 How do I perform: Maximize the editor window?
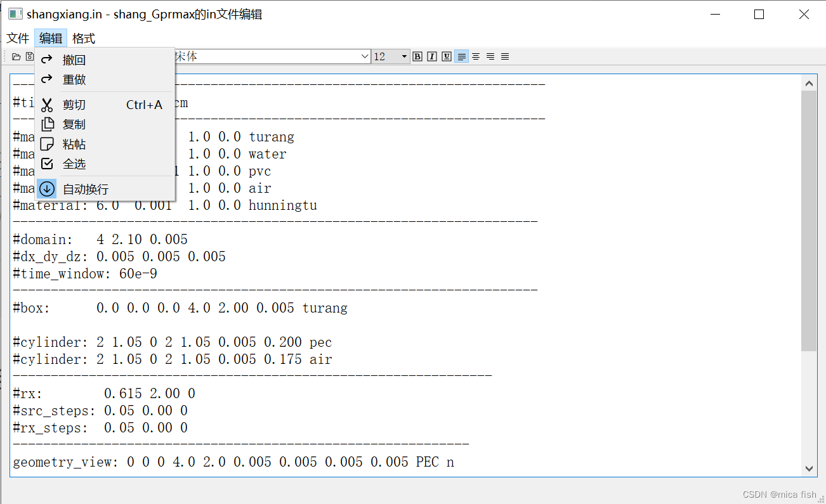pos(759,14)
